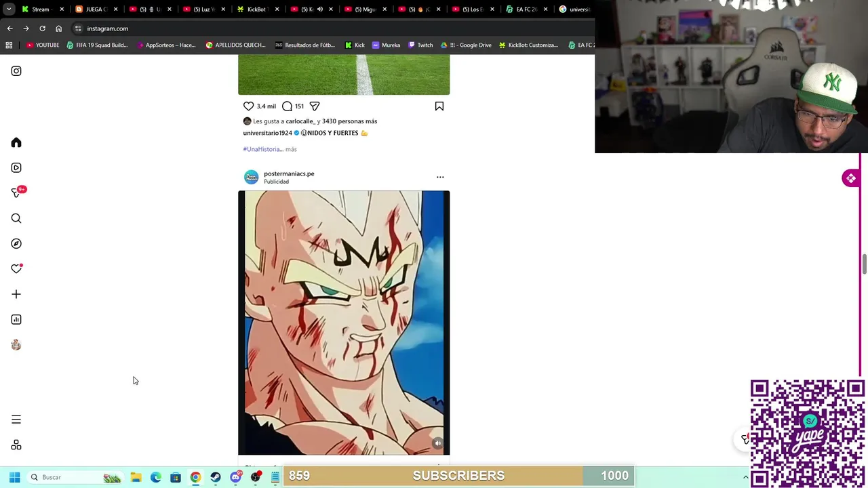Open Microsoft Edge from taskbar
This screenshot has width=868, height=488.
[x=155, y=477]
